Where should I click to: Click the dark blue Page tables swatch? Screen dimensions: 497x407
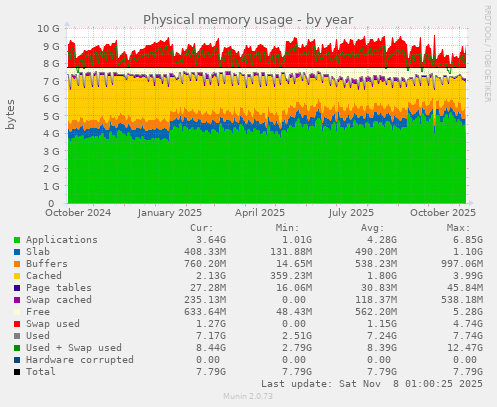click(17, 288)
